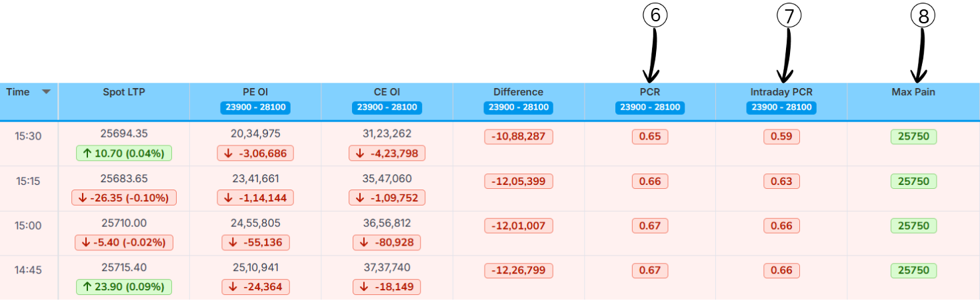Click the strike range badge under Difference
The width and height of the screenshot is (980, 301).
(x=518, y=107)
